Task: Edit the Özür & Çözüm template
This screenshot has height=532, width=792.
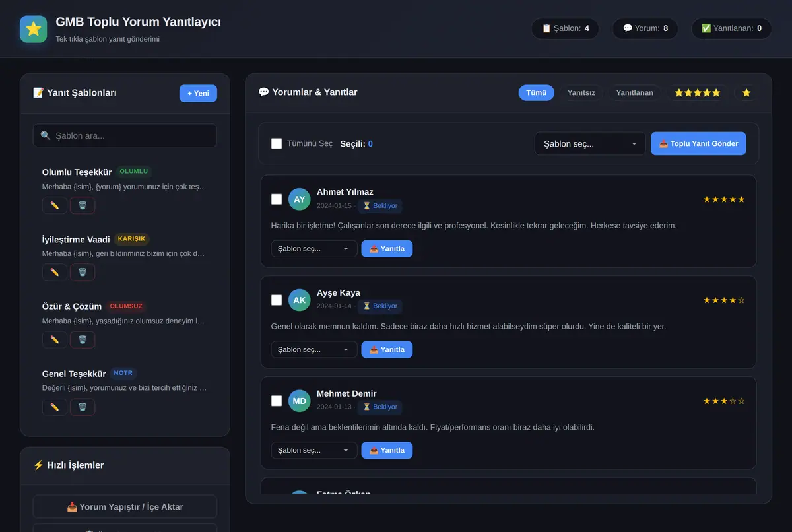Action: (55, 339)
